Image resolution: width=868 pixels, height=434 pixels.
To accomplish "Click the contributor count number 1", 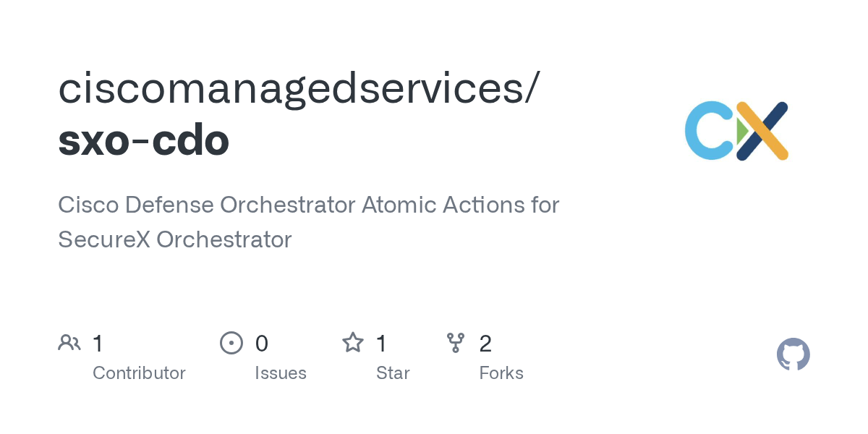I will tap(98, 343).
